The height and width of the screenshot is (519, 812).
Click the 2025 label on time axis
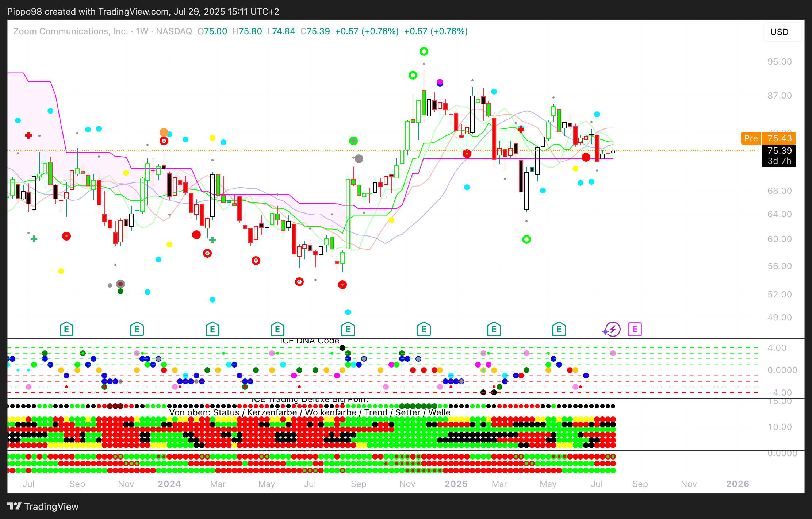(456, 484)
